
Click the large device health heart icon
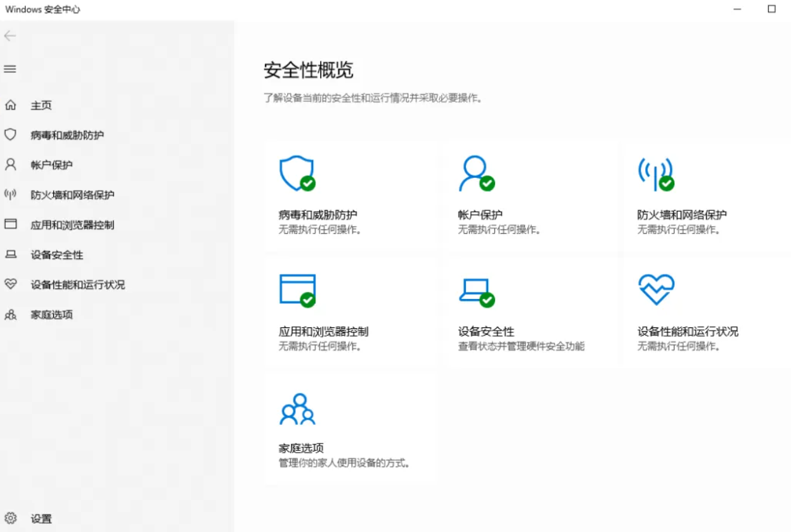click(657, 289)
